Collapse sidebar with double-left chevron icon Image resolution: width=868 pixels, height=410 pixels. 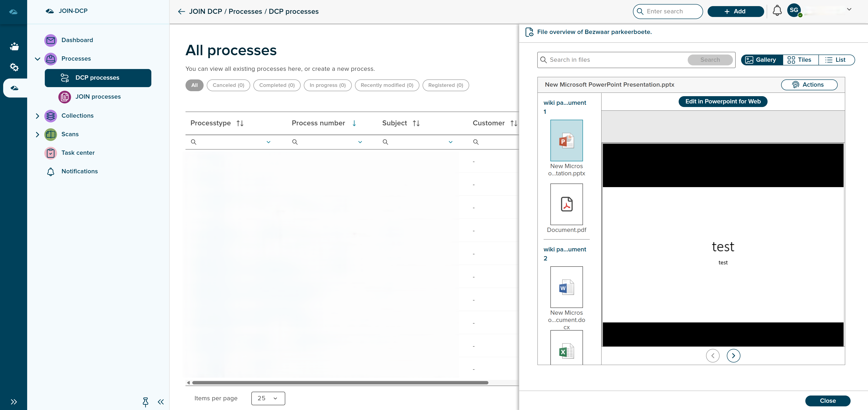point(161,402)
